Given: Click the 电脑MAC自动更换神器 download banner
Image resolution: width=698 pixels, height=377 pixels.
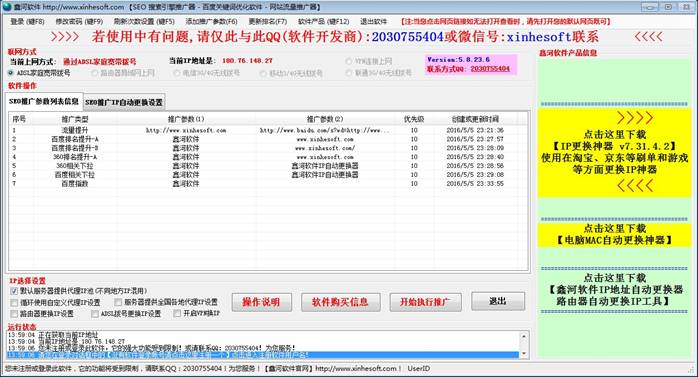Looking at the screenshot, I should pos(614,235).
